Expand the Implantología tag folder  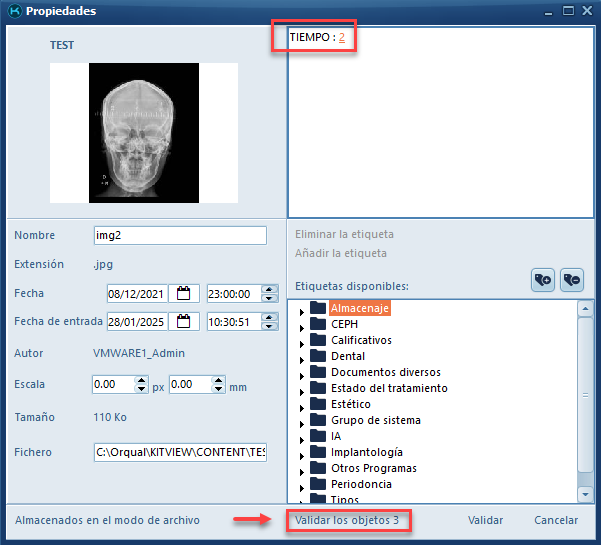coord(302,456)
